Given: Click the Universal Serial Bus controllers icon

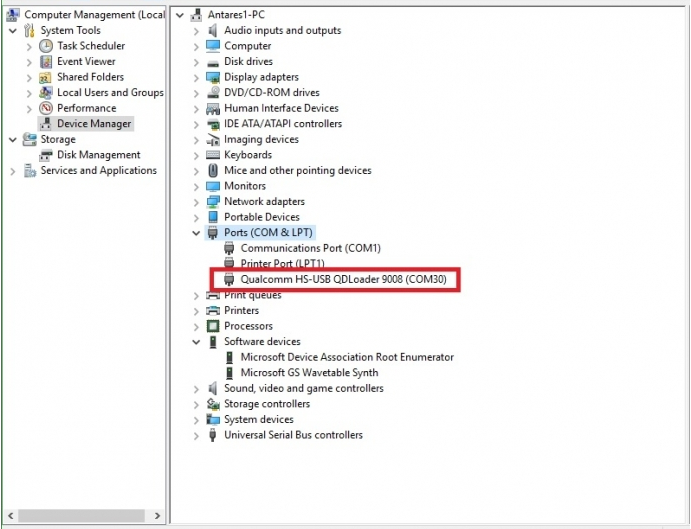Looking at the screenshot, I should [213, 435].
